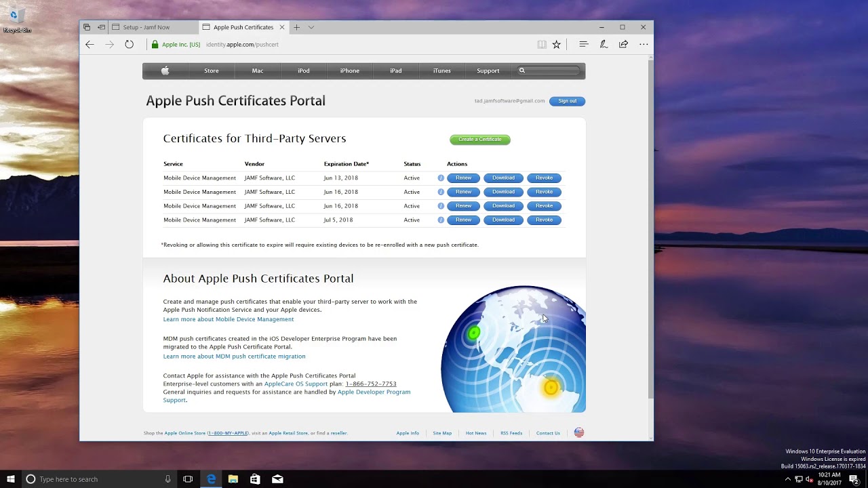Click info icon for Jun 13 certificate
Image resolution: width=868 pixels, height=488 pixels.
441,178
